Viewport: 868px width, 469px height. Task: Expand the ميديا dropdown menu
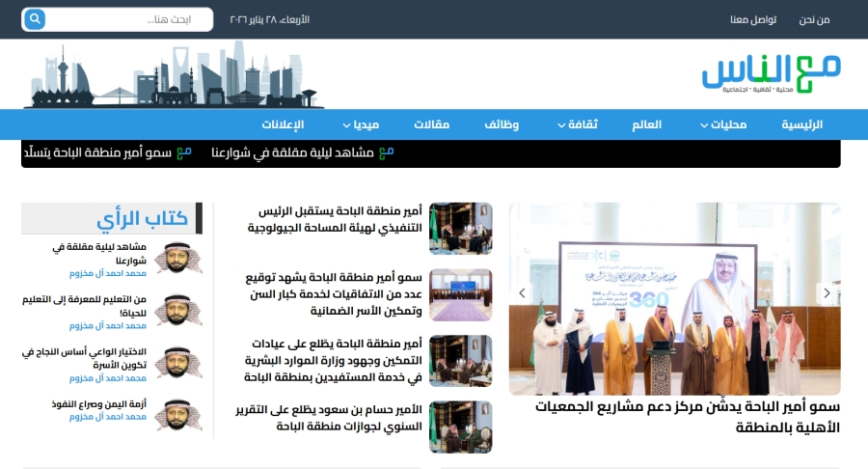click(x=361, y=124)
